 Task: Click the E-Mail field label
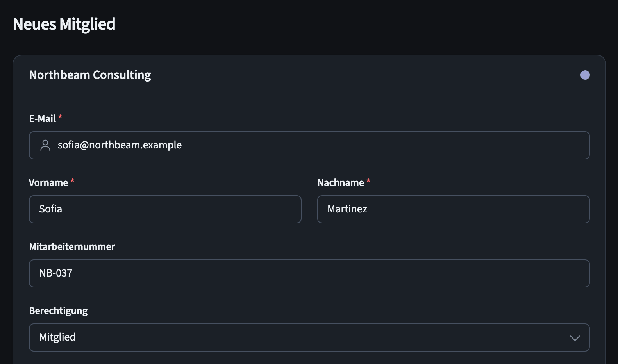click(x=43, y=119)
